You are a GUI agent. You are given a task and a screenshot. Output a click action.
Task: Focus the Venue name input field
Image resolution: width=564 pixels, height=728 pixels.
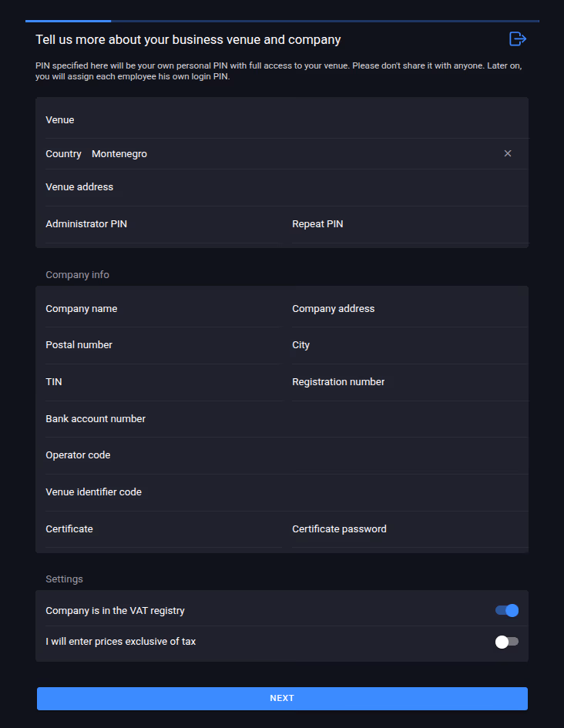coord(287,120)
